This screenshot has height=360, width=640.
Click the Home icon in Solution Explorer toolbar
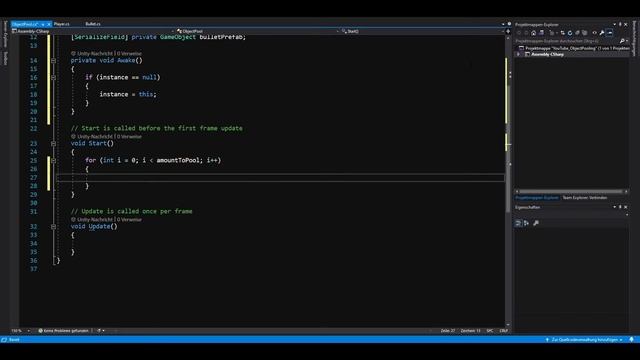(x=533, y=33)
